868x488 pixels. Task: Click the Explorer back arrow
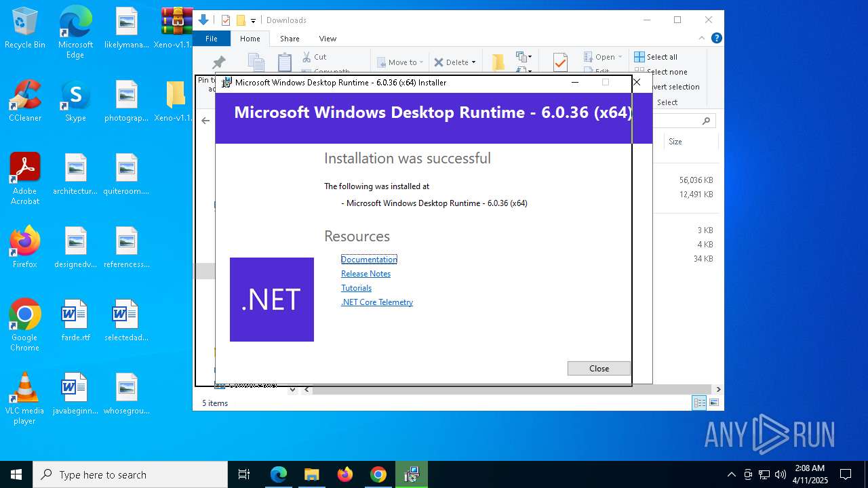[205, 121]
